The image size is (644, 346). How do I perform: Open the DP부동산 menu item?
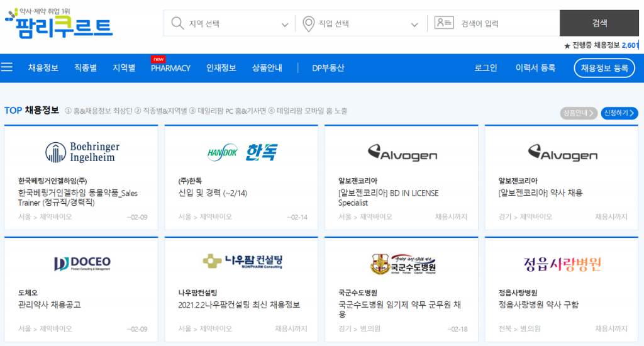(328, 68)
